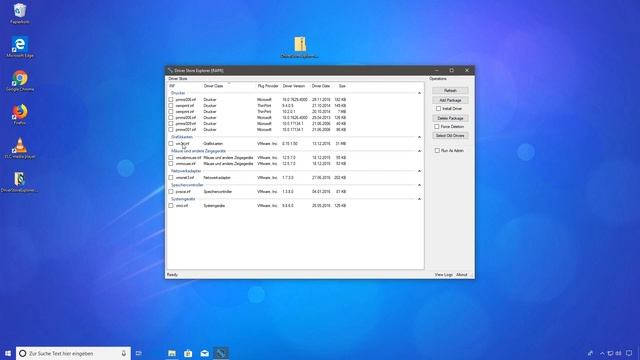640x360 pixels.
Task: Collapse the Drucker group arrow
Action: pyautogui.click(x=419, y=93)
